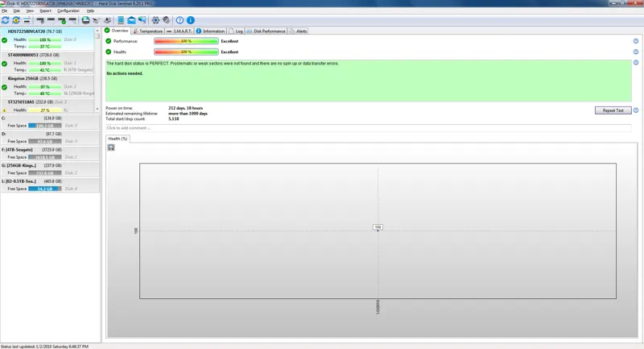Click the help icon beside Repeat Test

[636, 110]
